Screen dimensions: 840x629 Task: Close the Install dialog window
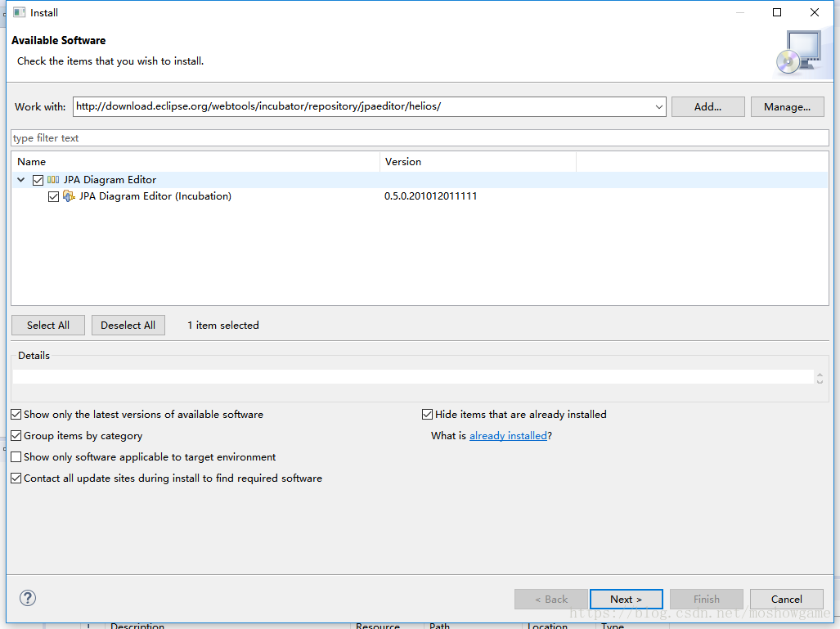tap(815, 12)
